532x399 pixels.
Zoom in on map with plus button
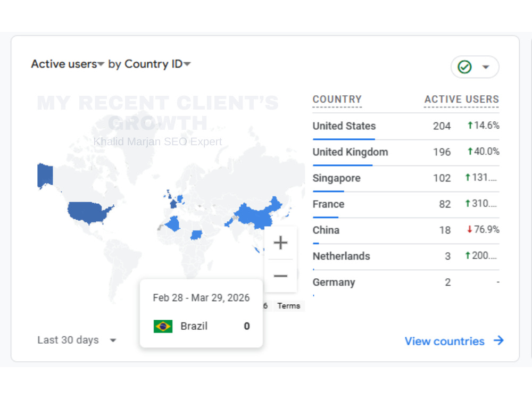tap(280, 243)
